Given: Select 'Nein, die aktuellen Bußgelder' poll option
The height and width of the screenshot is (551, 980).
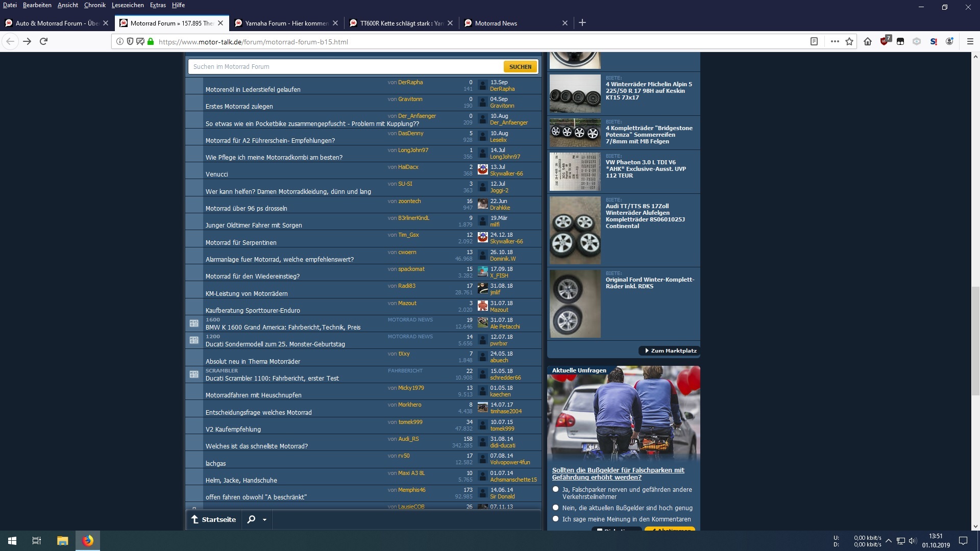Looking at the screenshot, I should (x=556, y=508).
